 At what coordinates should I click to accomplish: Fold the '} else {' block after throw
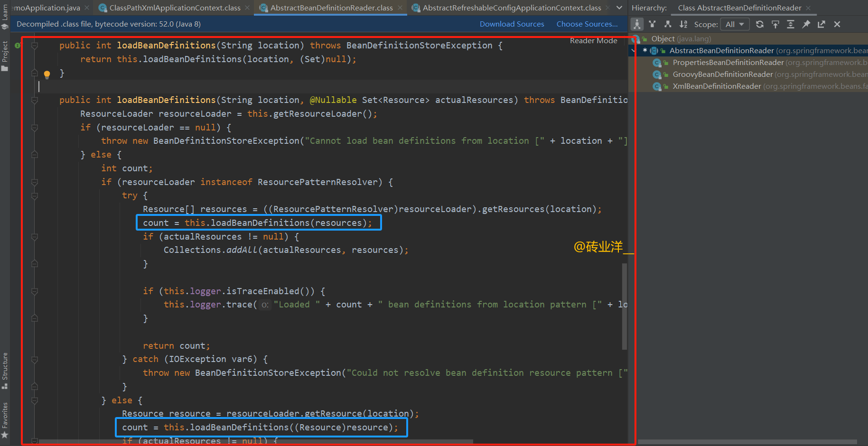pos(35,155)
